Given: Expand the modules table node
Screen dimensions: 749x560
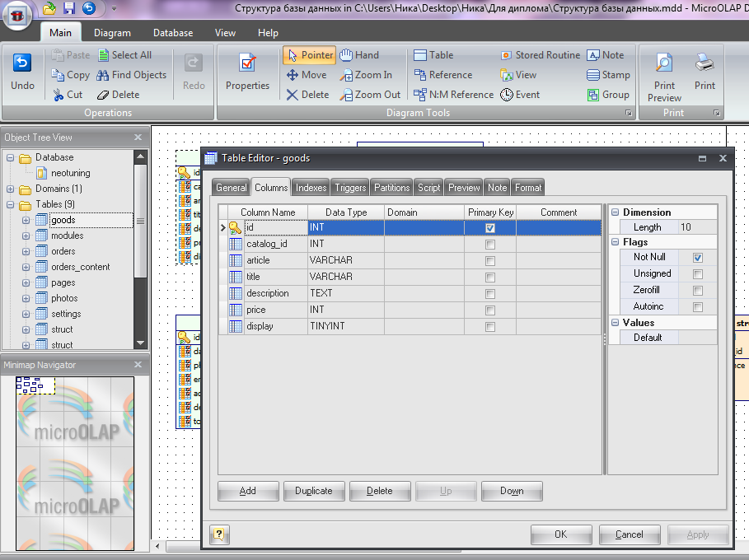Looking at the screenshot, I should pos(26,236).
